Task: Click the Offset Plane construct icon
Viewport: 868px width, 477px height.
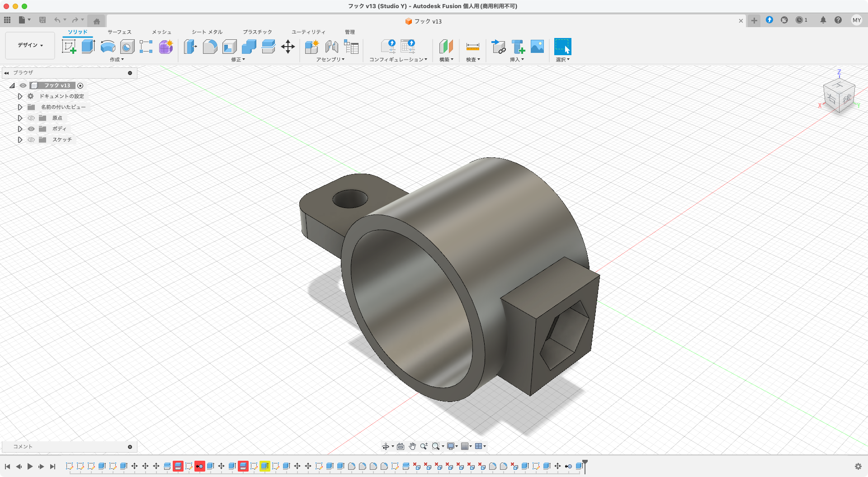Action: [x=446, y=47]
